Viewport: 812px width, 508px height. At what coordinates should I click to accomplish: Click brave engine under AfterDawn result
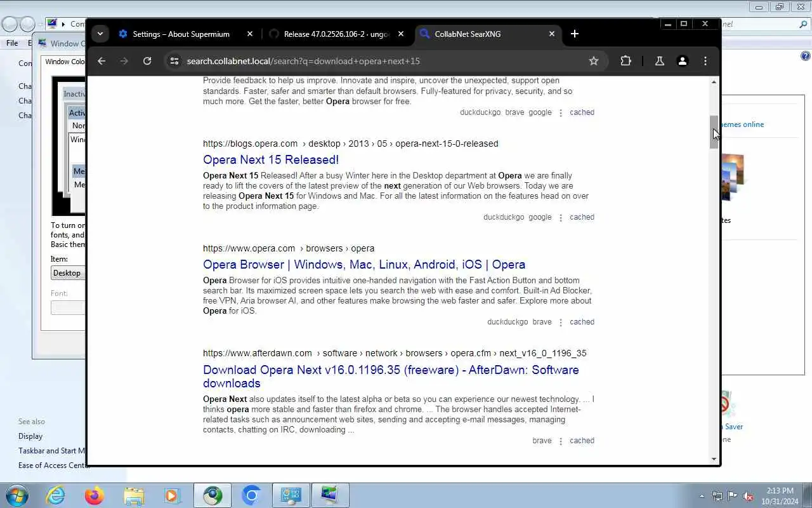point(542,441)
